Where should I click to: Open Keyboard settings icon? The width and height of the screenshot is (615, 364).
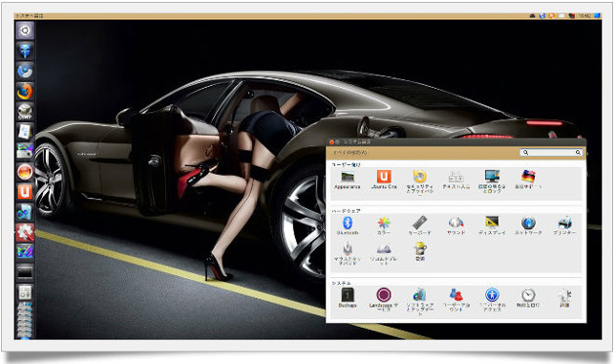(420, 226)
